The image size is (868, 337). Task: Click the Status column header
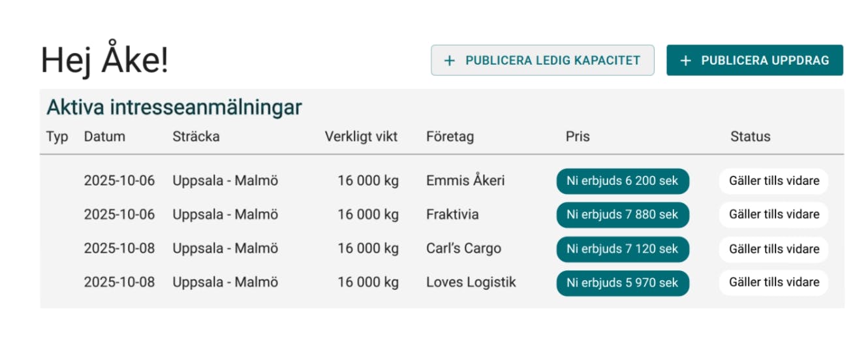750,137
